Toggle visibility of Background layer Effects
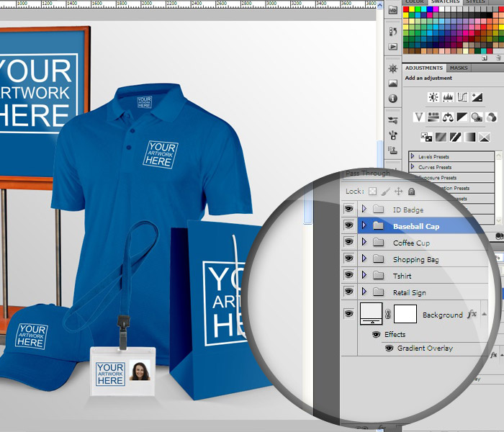 click(x=376, y=335)
